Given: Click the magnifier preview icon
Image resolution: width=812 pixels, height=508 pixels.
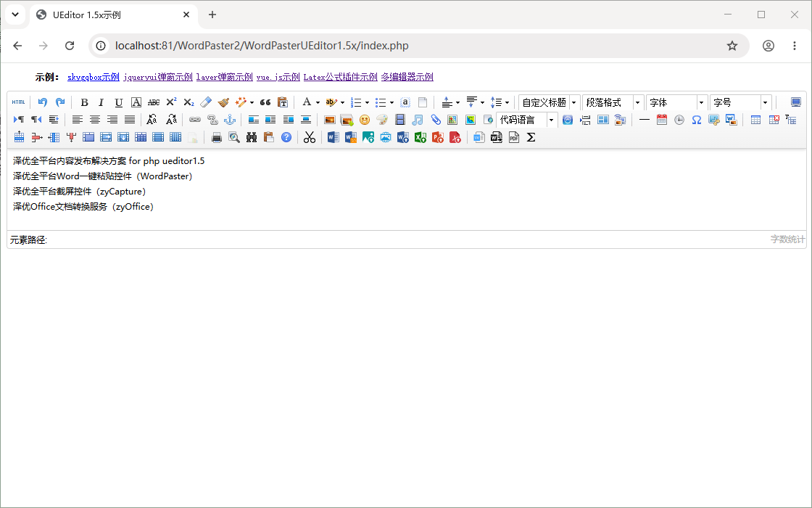Looking at the screenshot, I should (234, 137).
